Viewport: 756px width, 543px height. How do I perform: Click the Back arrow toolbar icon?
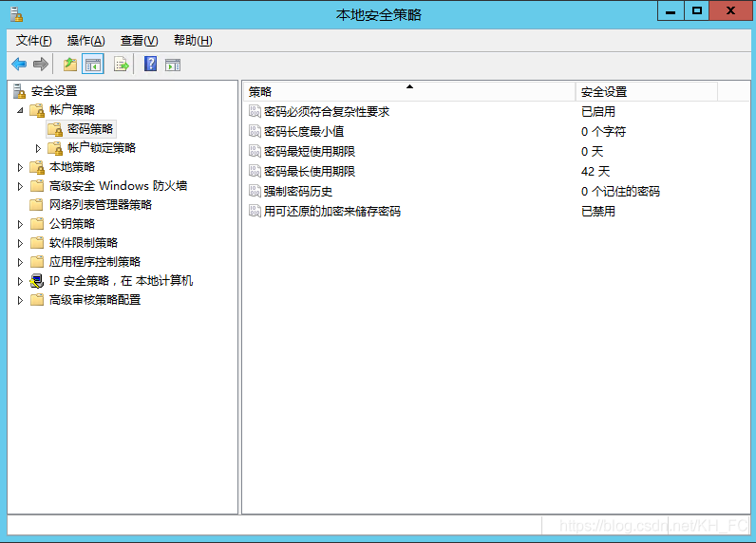click(x=19, y=65)
